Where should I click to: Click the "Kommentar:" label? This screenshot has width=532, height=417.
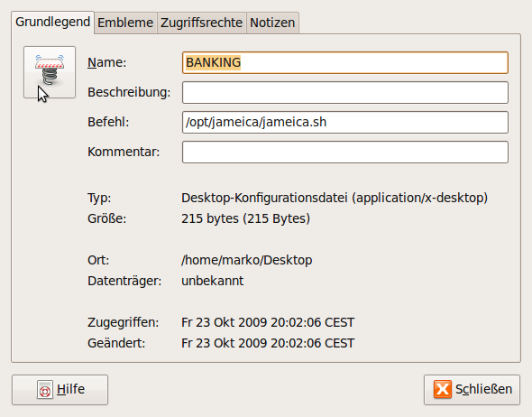(x=124, y=152)
